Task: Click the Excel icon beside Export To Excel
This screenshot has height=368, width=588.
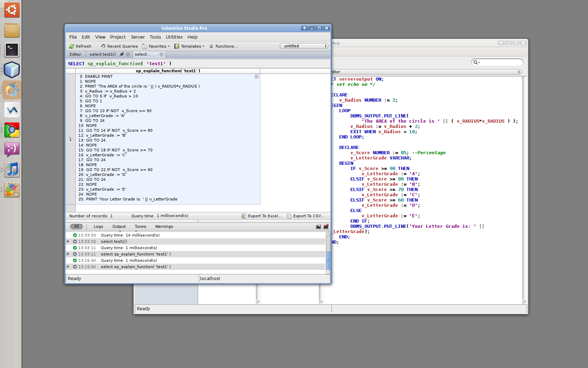Action: click(x=244, y=216)
